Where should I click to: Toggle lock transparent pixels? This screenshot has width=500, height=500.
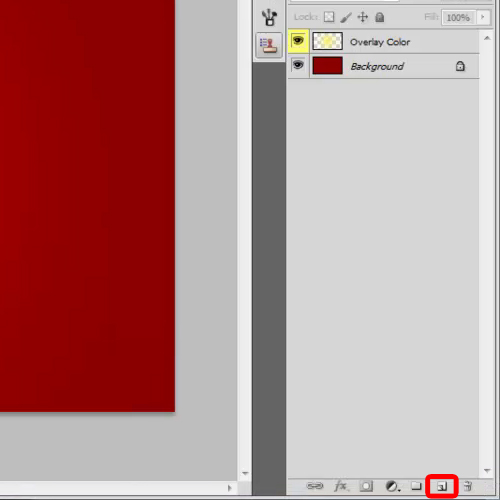coord(329,17)
